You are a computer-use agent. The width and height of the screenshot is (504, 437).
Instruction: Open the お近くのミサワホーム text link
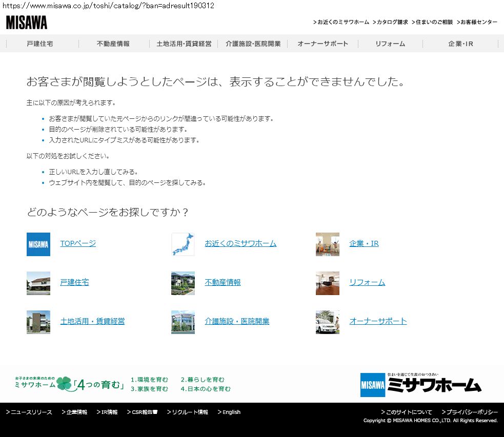click(240, 243)
